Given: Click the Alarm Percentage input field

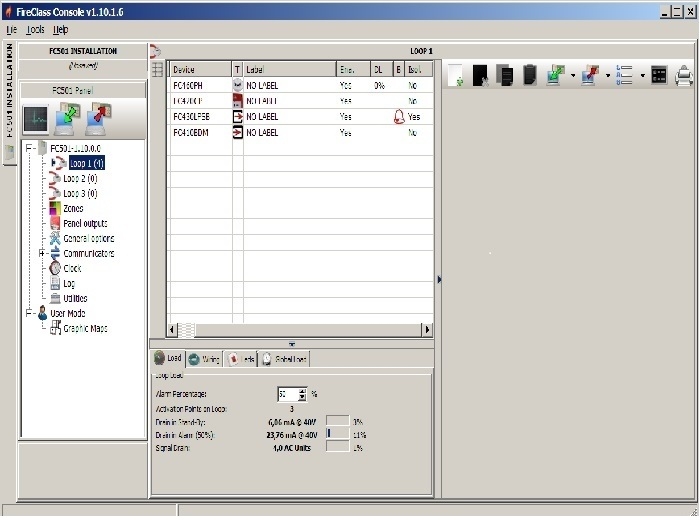Looking at the screenshot, I should point(288,394).
